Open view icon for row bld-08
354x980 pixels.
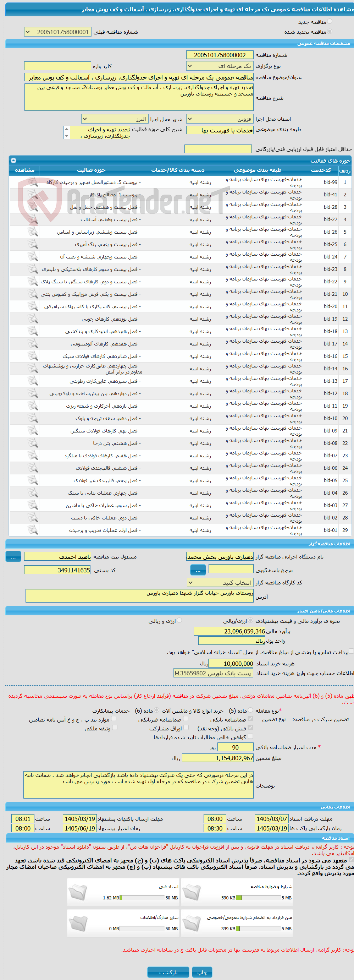tap(33, 443)
